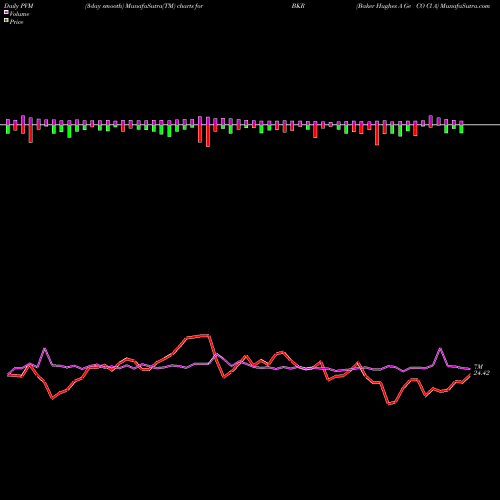The image size is (500, 500).
Task: Click the MunafaSutra.com text in header
Action: pos(464,6)
